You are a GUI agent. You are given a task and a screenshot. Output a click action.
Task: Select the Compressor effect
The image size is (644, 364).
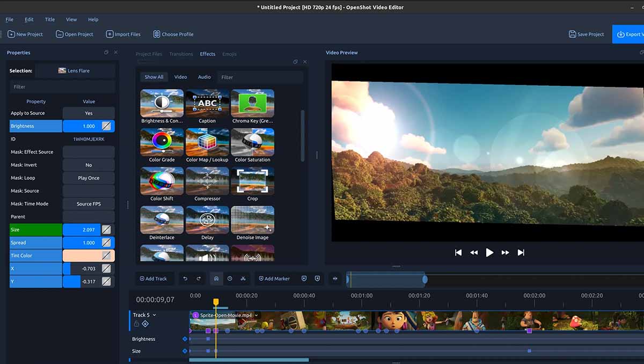point(207,184)
